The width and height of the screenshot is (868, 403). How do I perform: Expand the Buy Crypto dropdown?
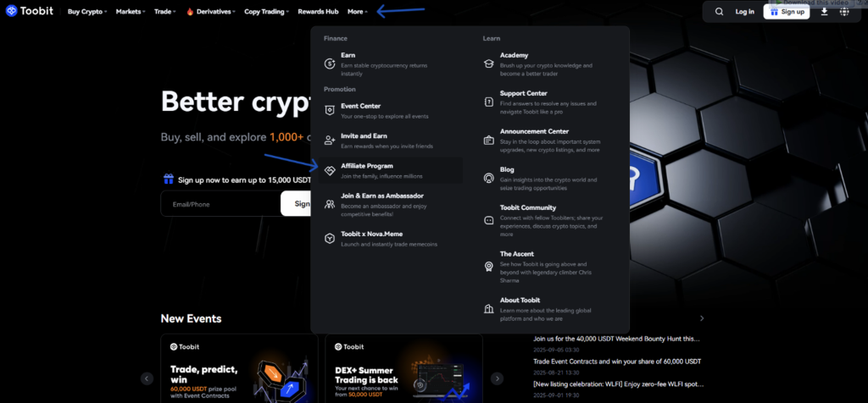87,12
